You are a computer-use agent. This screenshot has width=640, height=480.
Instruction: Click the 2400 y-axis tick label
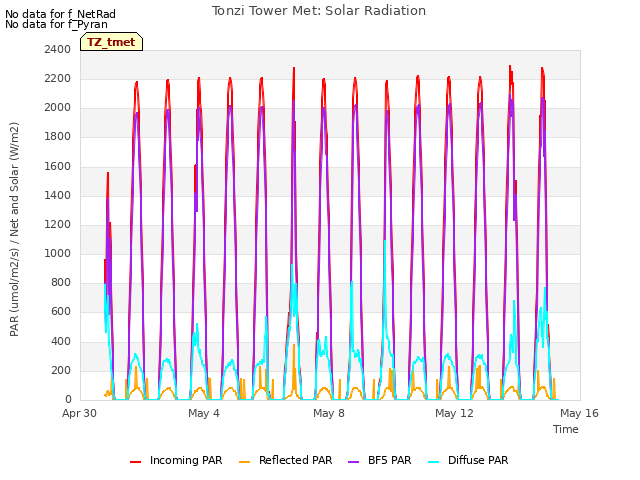58,49
